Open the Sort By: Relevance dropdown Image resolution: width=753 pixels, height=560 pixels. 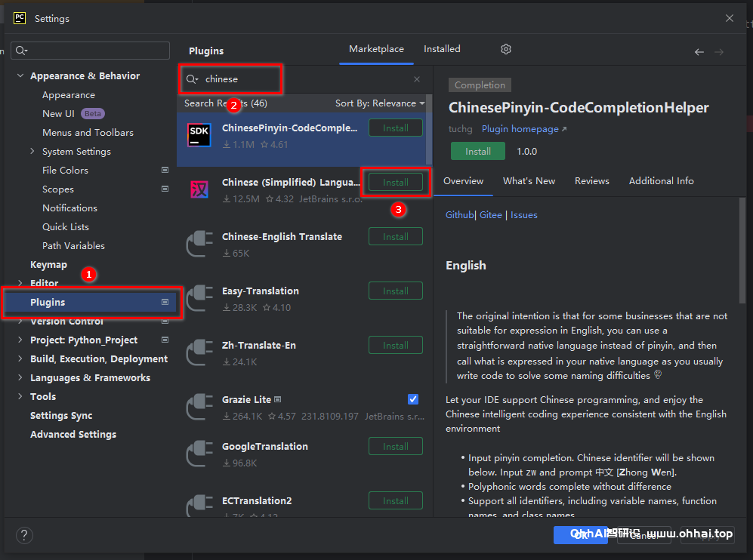point(380,103)
